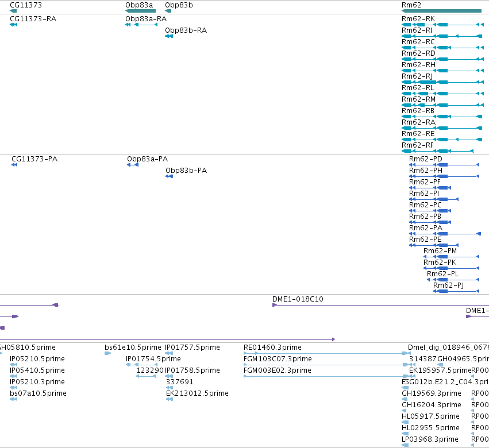Select protein Rm62-PM

[x=451, y=257]
